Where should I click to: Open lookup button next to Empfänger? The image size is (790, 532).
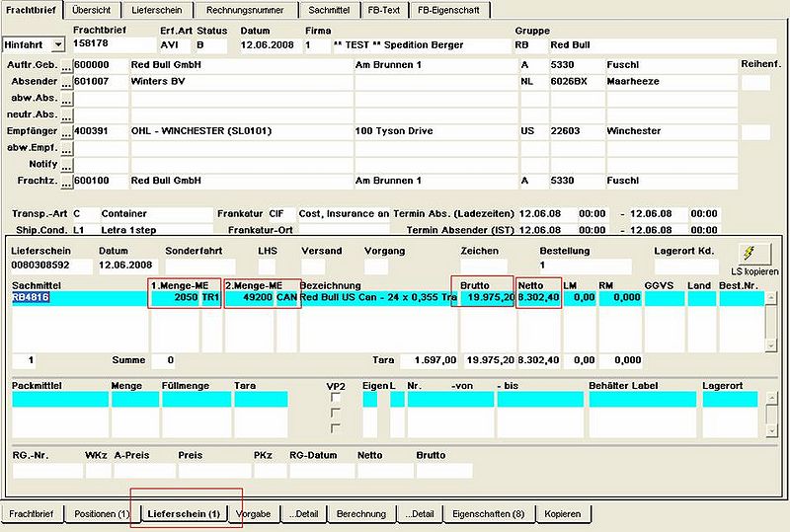tap(66, 132)
